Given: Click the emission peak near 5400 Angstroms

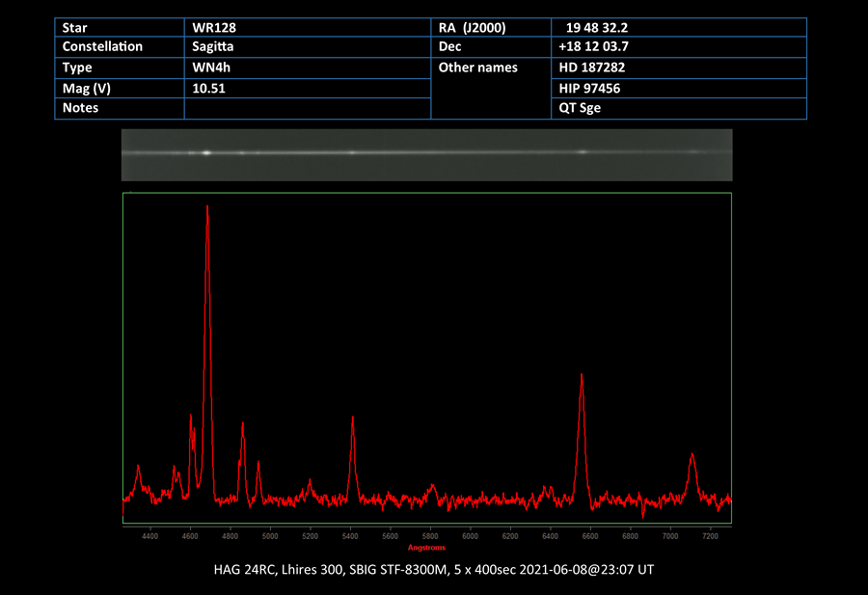Looking at the screenshot, I should (x=353, y=419).
